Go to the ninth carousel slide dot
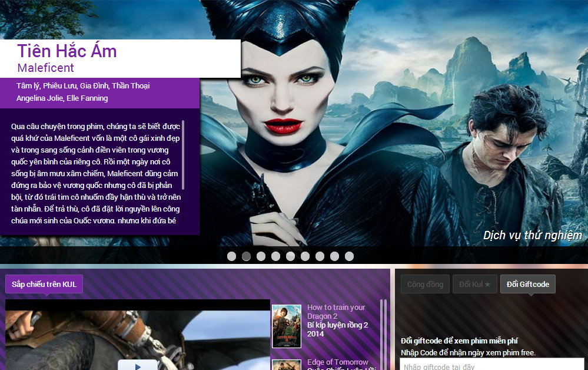This screenshot has height=370, width=588. (x=349, y=256)
